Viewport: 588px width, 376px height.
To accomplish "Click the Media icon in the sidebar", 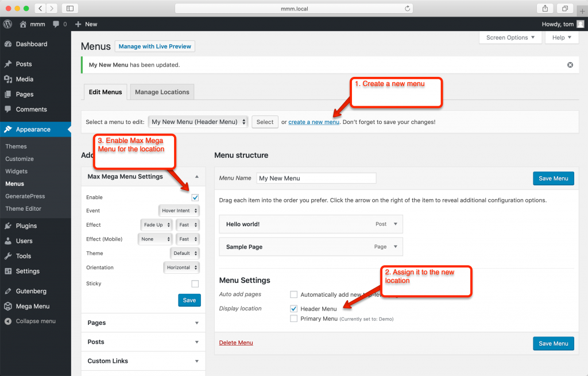I will tap(7, 79).
